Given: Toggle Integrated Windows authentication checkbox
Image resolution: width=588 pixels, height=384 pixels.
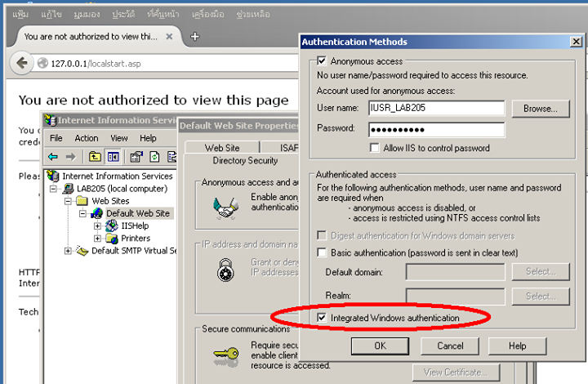Looking at the screenshot, I should click(322, 317).
